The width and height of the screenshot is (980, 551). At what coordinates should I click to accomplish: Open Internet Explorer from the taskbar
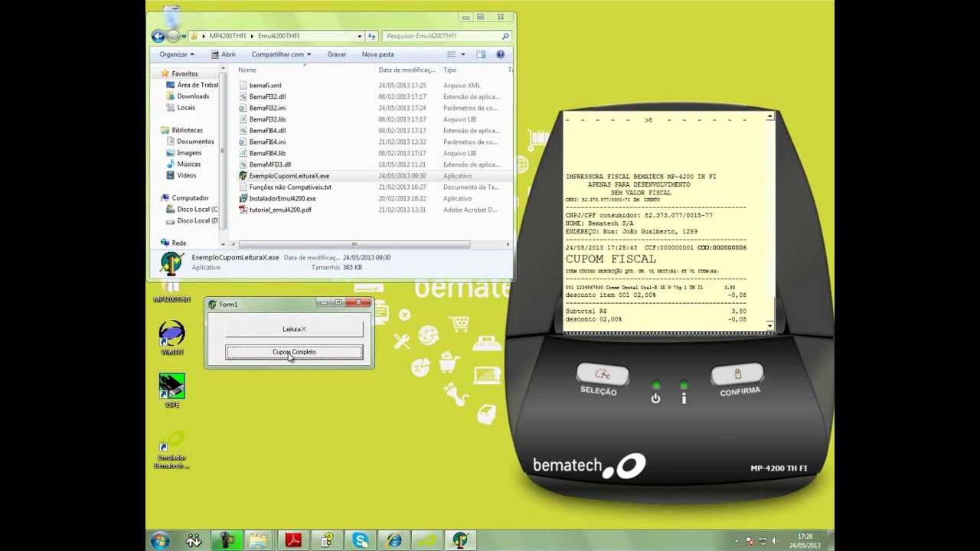tap(394, 541)
